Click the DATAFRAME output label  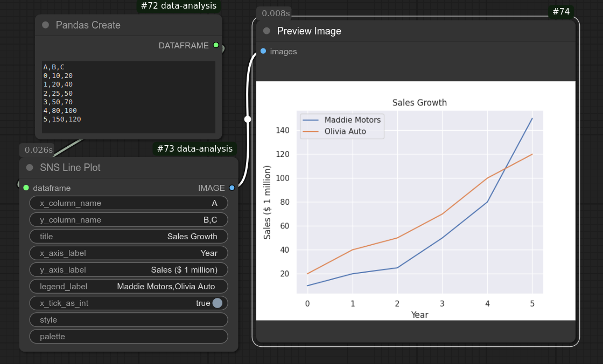(184, 45)
